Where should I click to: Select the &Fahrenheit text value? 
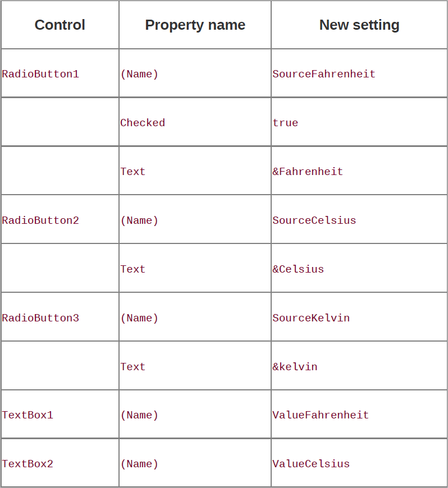[308, 172]
